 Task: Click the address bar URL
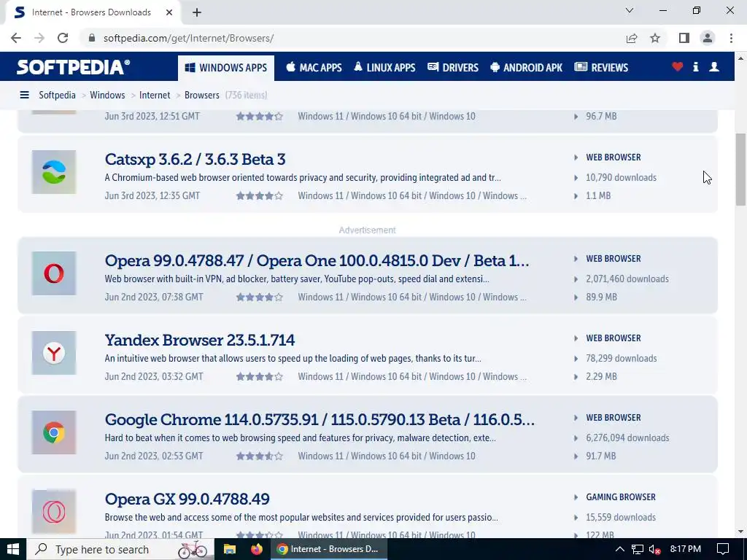188,38
